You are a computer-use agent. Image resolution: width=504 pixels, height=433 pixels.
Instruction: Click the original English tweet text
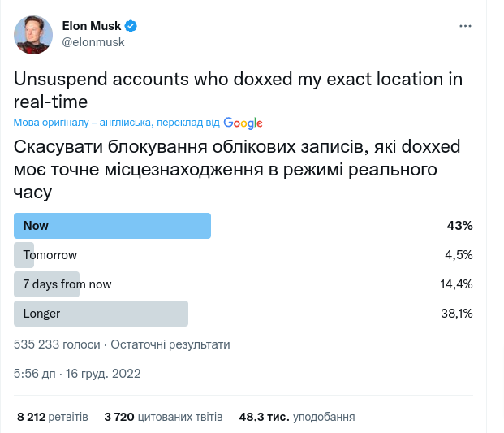[239, 90]
